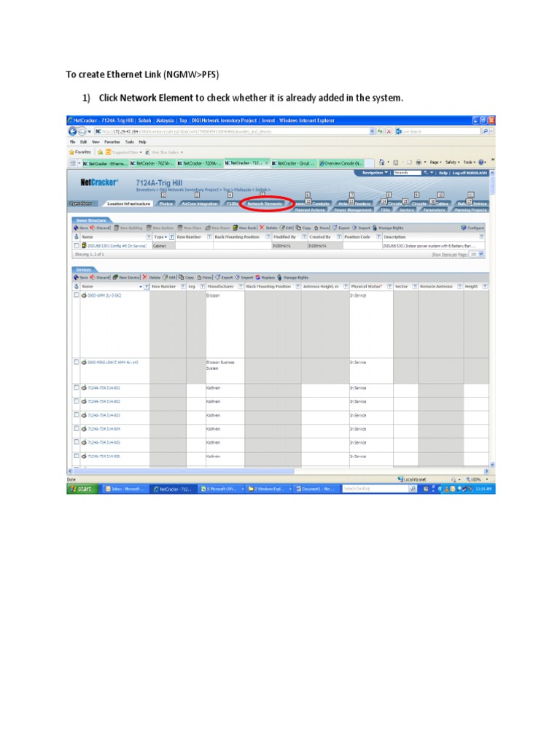Open the AirCom Integration tab

pyautogui.click(x=199, y=204)
